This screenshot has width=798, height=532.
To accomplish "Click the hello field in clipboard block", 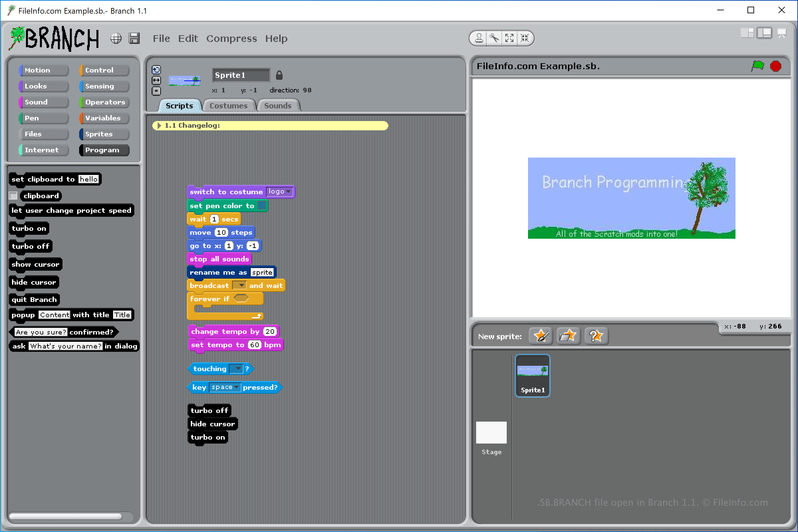I will point(88,179).
